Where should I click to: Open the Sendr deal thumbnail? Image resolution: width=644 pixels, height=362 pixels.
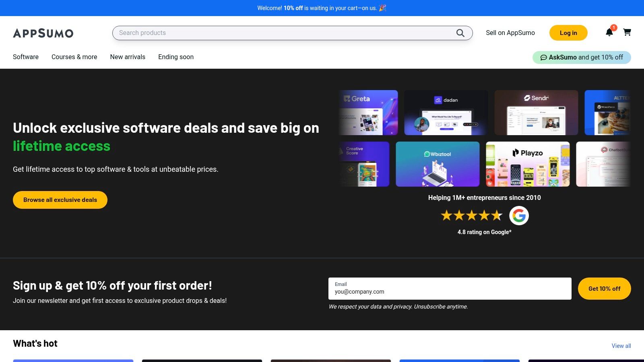coord(536,113)
